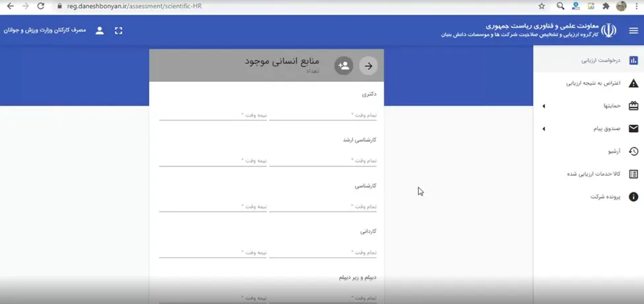Image resolution: width=644 pixels, height=304 pixels.
Task: Expand the صندوق پیام submenu arrow
Action: [544, 129]
